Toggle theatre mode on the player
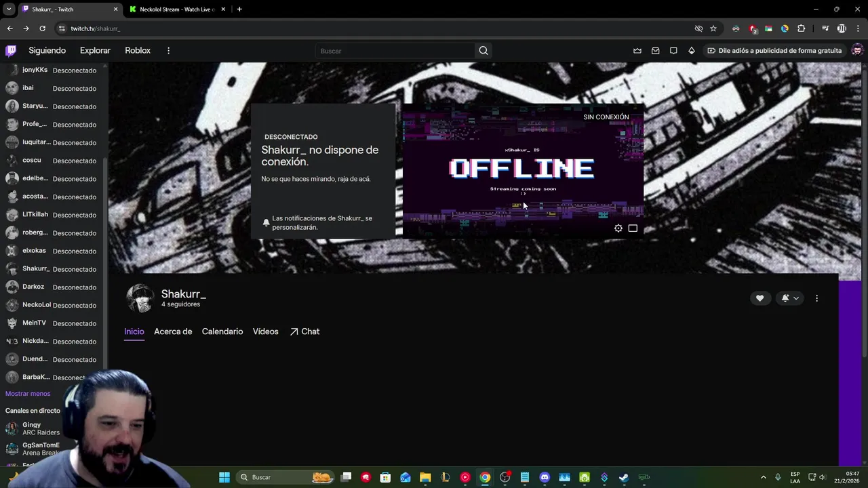 coord(633,228)
